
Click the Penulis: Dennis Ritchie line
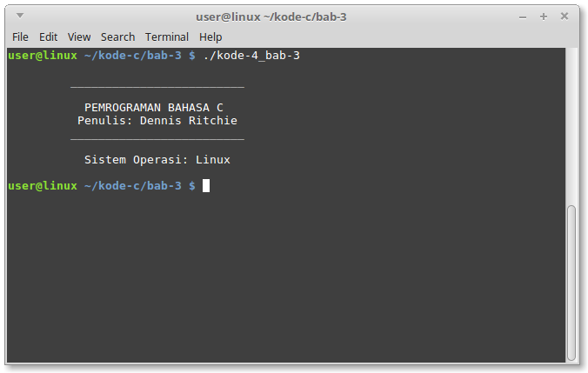pos(157,121)
